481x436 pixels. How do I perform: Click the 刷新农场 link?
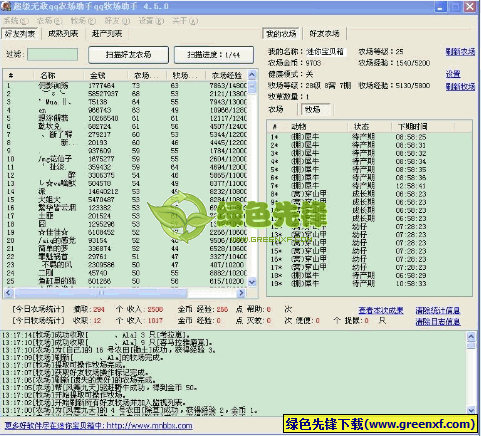click(x=460, y=52)
